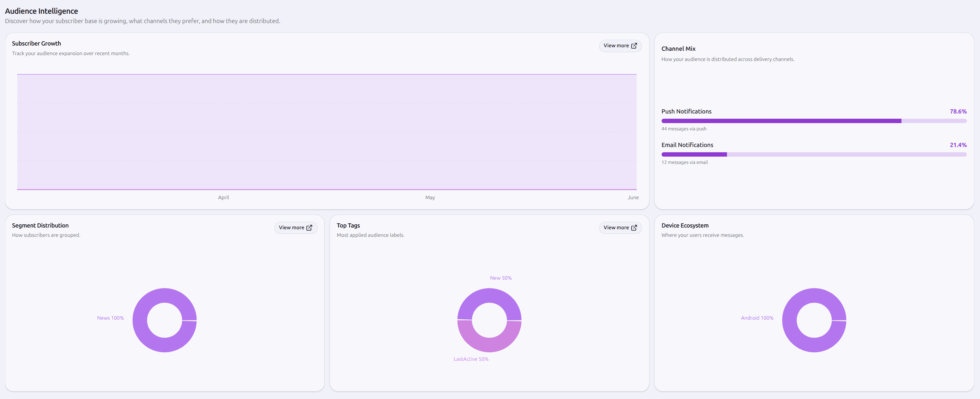Click the 'How subscribers are grouped.' subtitle
Screen dimensions: 980x399
[x=46, y=235]
